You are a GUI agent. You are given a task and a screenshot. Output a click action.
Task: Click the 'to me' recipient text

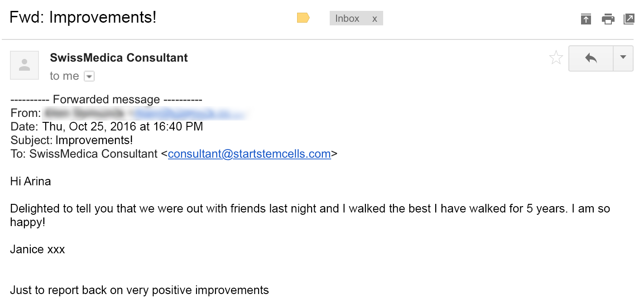pyautogui.click(x=64, y=76)
